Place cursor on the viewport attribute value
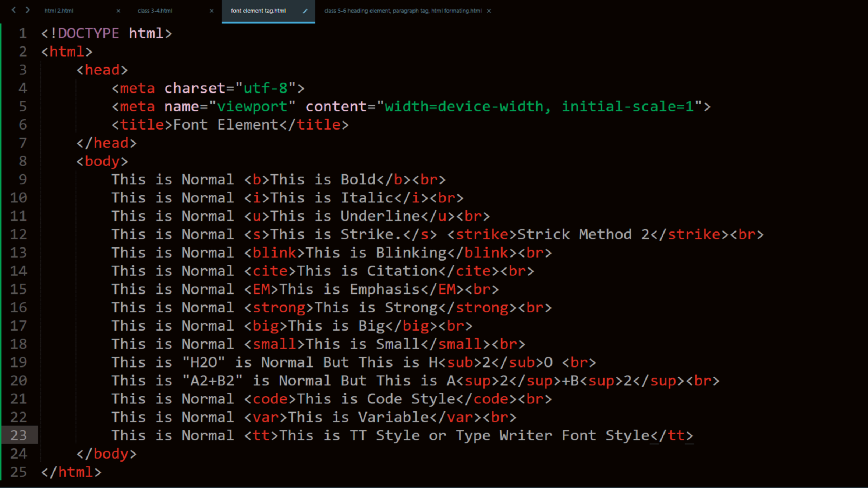The height and width of the screenshot is (488, 868). tap(252, 107)
